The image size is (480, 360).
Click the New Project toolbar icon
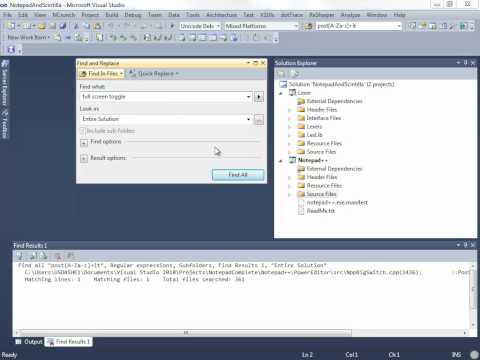pos(11,26)
